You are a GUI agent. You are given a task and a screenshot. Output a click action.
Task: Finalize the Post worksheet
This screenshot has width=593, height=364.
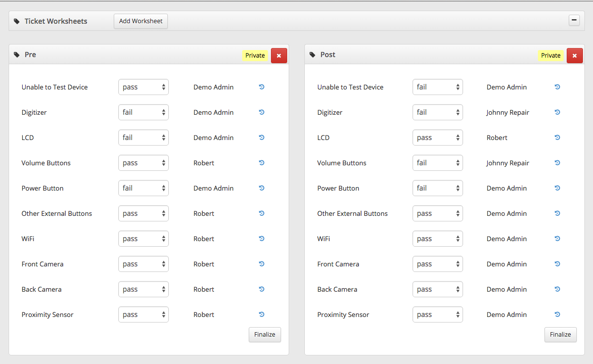click(560, 335)
